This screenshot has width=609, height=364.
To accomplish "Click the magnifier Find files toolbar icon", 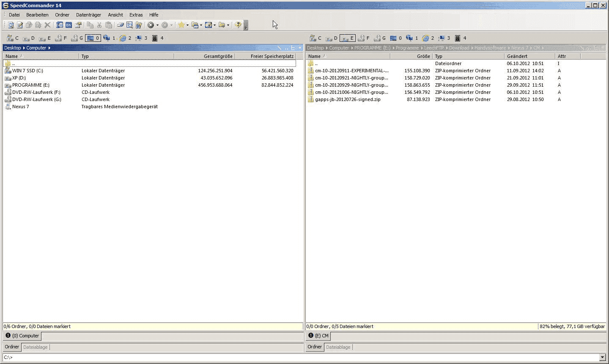I will (130, 25).
